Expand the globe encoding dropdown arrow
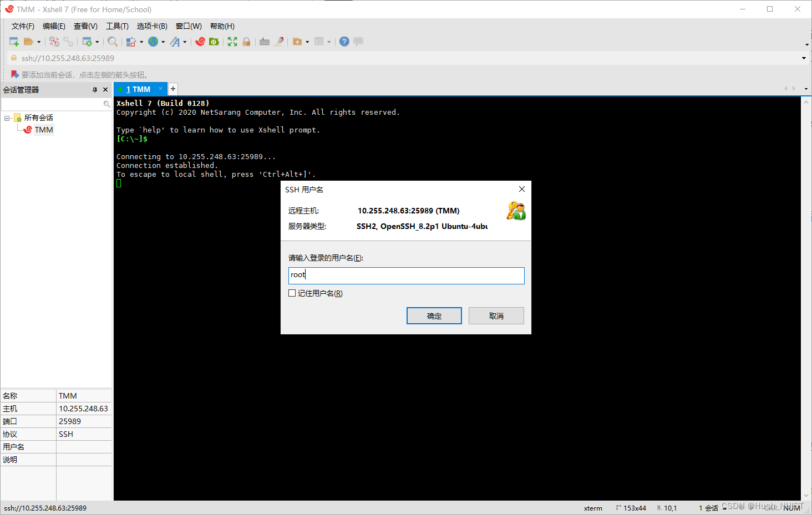 point(163,42)
